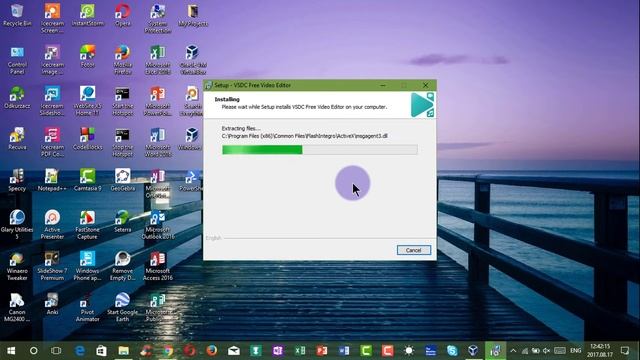The image size is (640, 360).
Task: Switch the ENG input language indicator
Action: point(576,351)
